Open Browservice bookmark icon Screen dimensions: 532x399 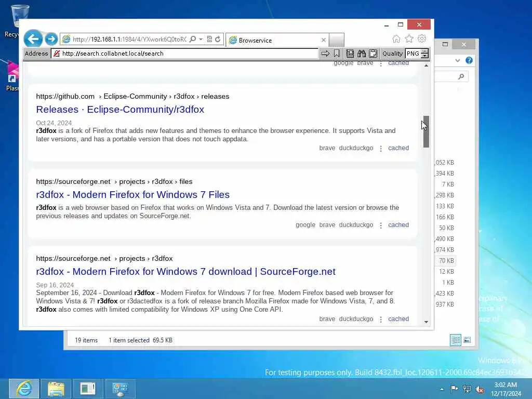pyautogui.click(x=337, y=54)
